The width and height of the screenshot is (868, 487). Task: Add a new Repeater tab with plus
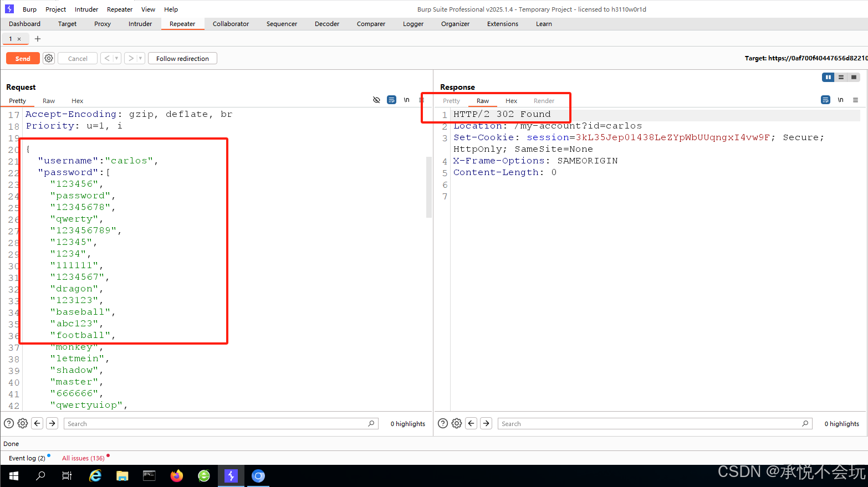38,39
